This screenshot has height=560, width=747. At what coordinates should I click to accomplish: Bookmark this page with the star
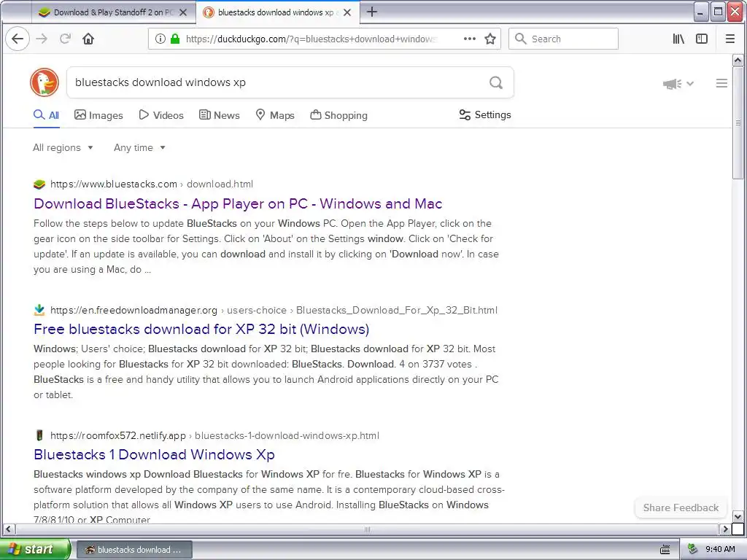click(490, 39)
